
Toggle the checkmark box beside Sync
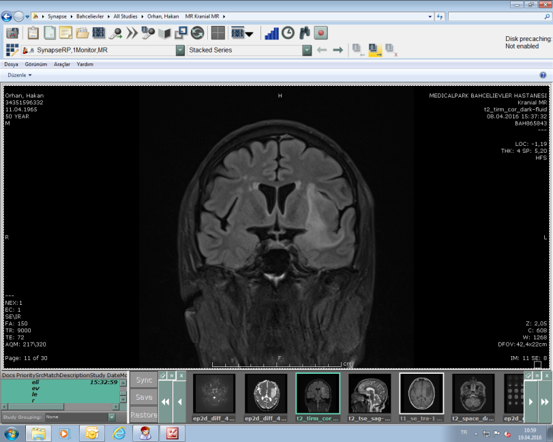point(163,375)
